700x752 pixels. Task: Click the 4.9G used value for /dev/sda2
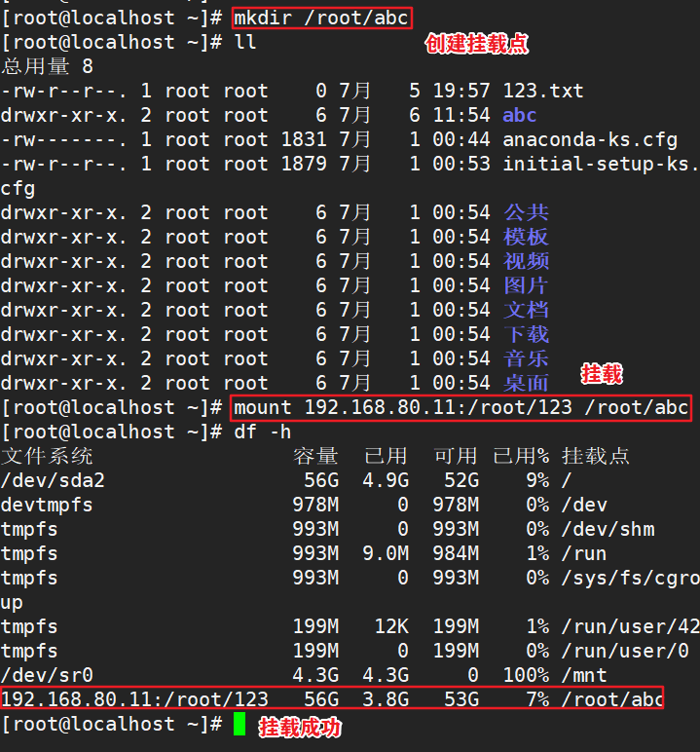coord(386,480)
